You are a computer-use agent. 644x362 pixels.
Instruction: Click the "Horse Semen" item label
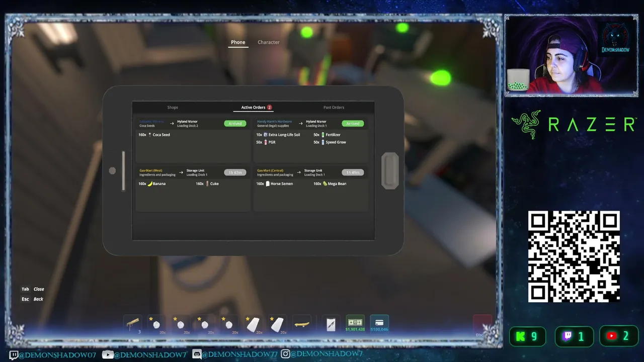pyautogui.click(x=282, y=184)
